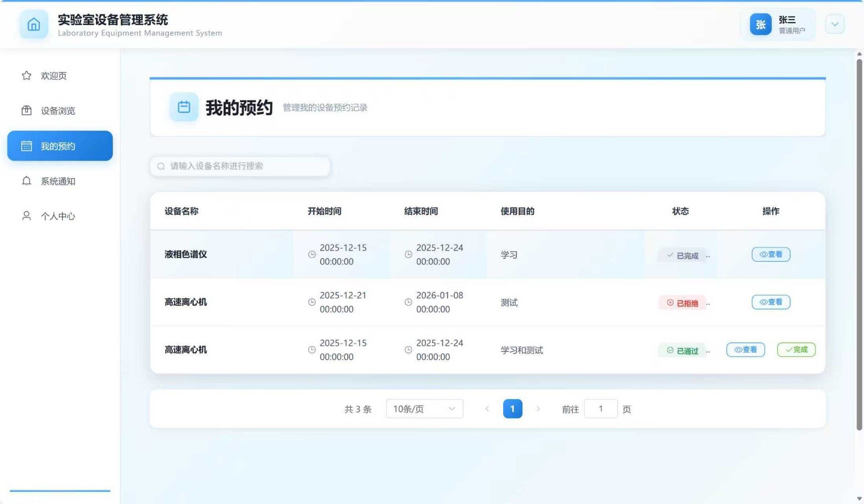
Task: Click the vertical scrollbar on the right
Action: coord(859,243)
